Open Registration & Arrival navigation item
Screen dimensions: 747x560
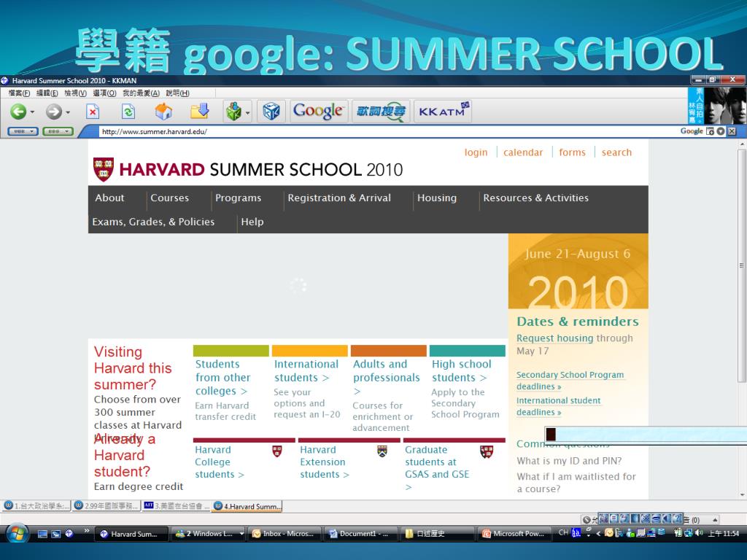click(x=339, y=198)
